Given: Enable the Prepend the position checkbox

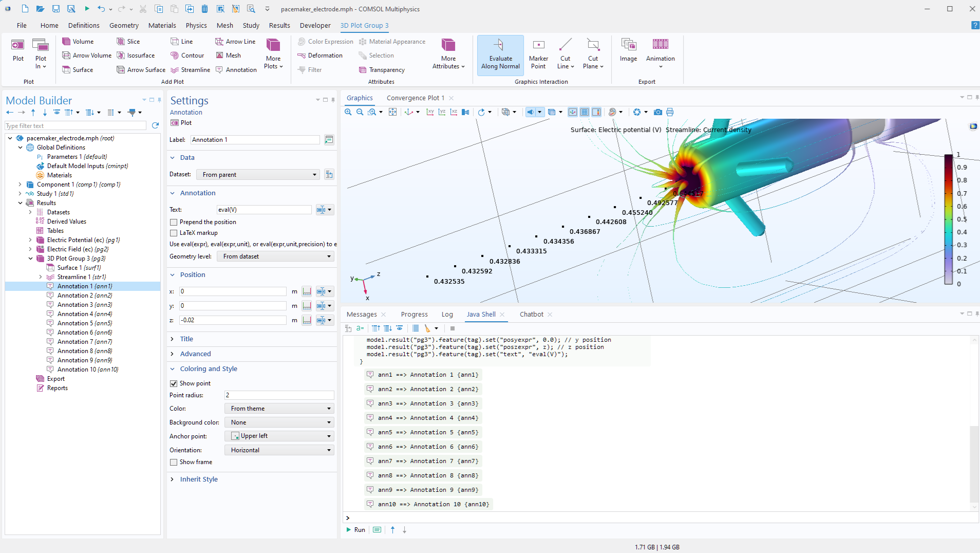Looking at the screenshot, I should point(174,222).
